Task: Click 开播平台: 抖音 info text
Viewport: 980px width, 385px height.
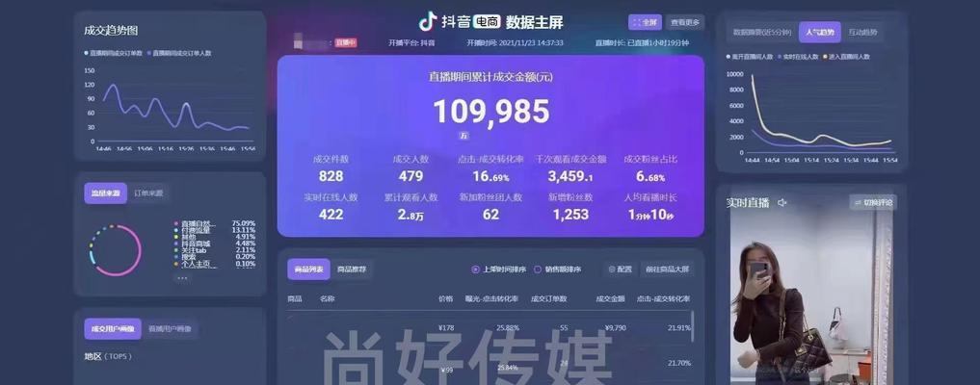Action: point(411,43)
